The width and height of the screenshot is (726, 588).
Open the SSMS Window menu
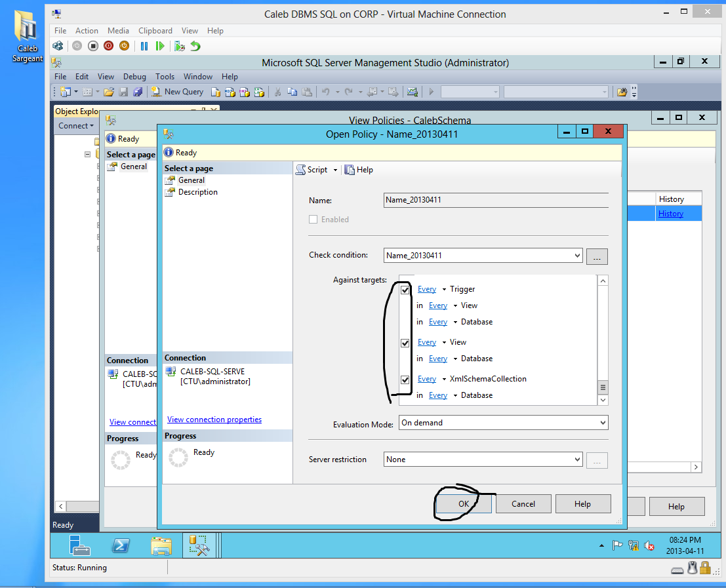[x=197, y=77]
